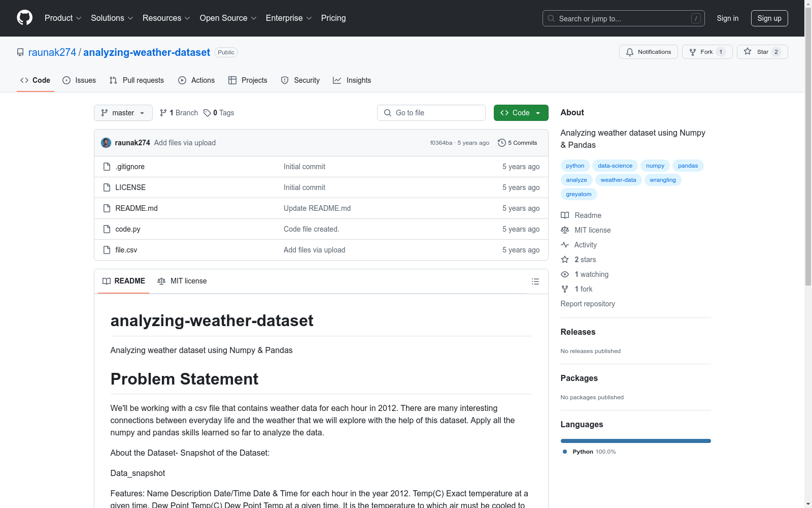
Task: Expand the Open Source menu
Action: (x=228, y=18)
